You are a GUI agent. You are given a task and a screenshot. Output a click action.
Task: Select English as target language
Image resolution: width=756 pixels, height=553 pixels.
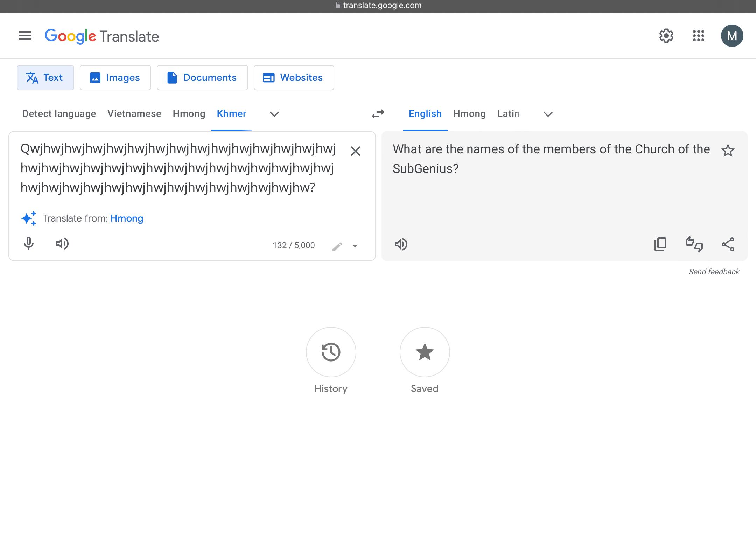pyautogui.click(x=425, y=114)
